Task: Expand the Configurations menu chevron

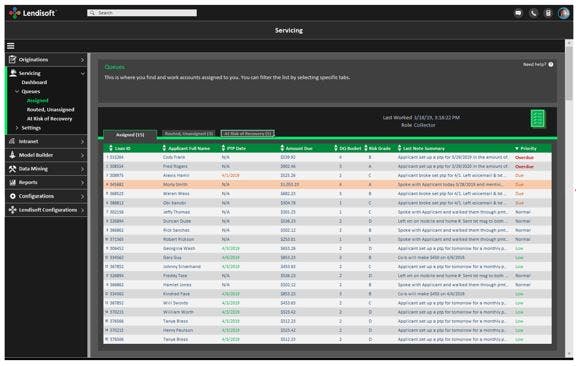Action: (82, 196)
